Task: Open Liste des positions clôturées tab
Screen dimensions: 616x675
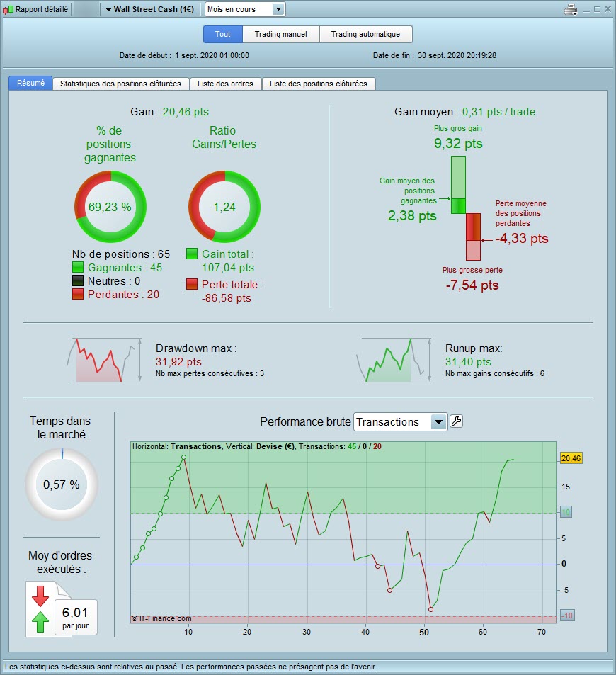Action: [319, 84]
